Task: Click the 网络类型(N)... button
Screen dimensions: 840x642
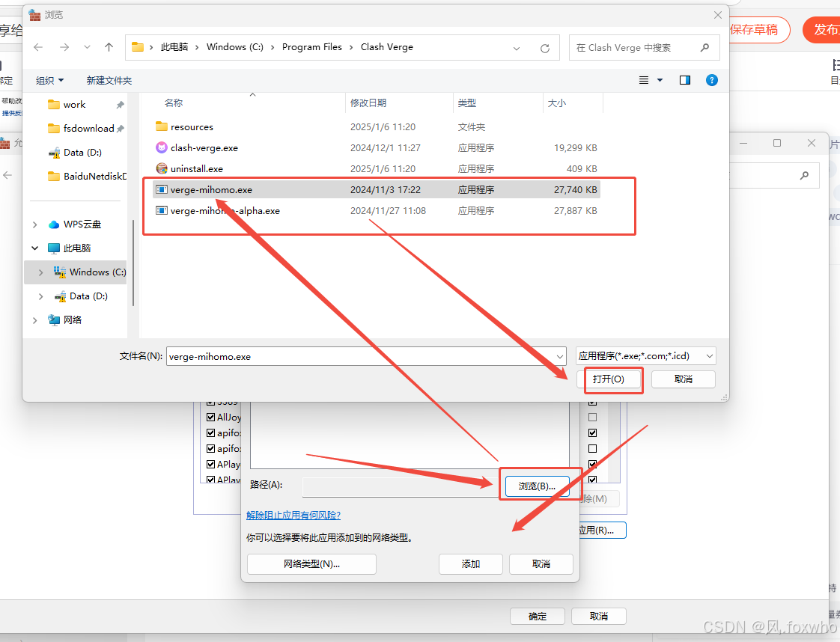Action: coord(311,564)
